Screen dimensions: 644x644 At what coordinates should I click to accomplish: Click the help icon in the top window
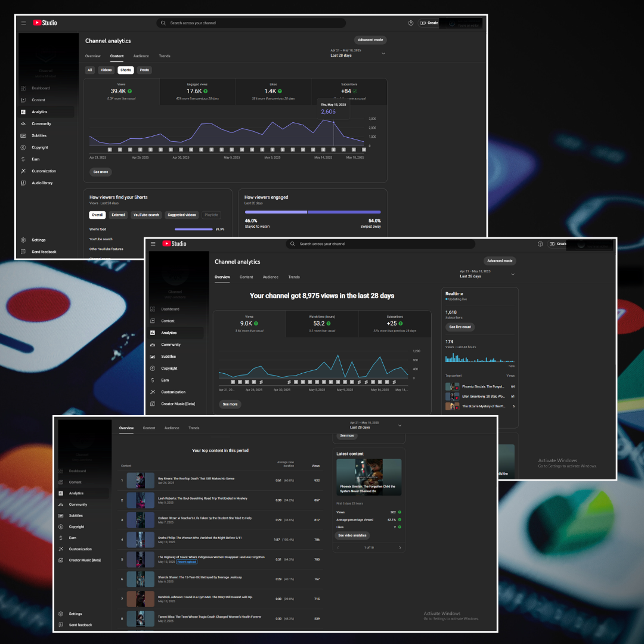click(411, 23)
